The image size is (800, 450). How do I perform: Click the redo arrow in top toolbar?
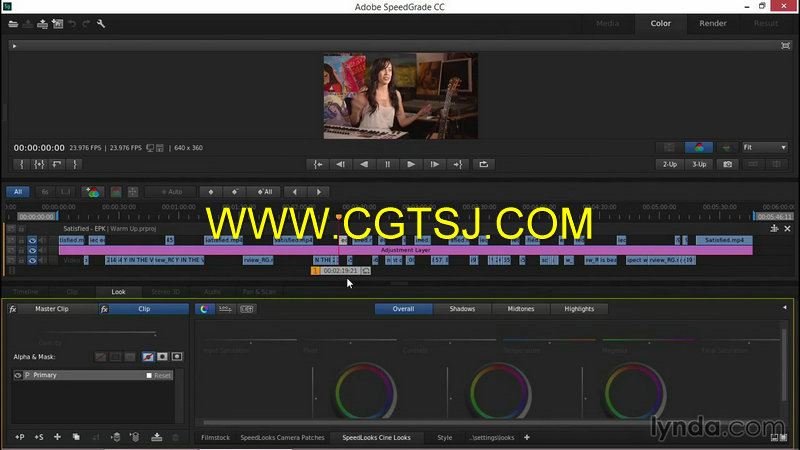point(86,24)
